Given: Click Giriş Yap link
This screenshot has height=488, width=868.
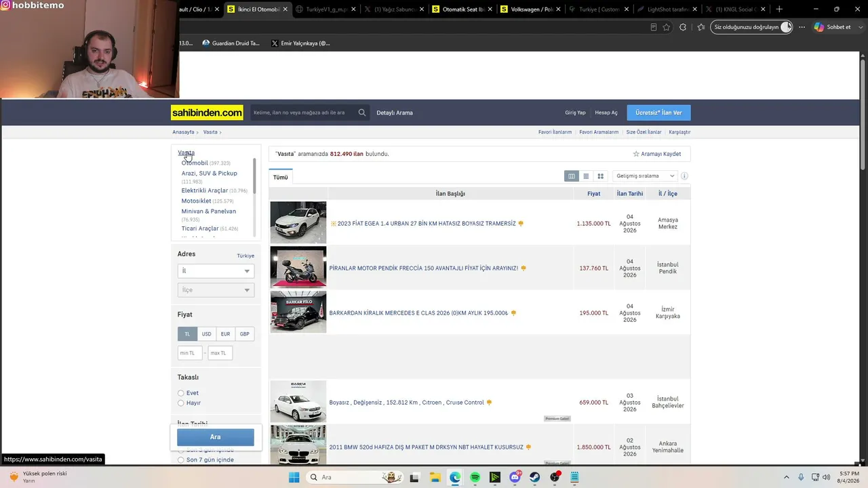Looking at the screenshot, I should 575,113.
